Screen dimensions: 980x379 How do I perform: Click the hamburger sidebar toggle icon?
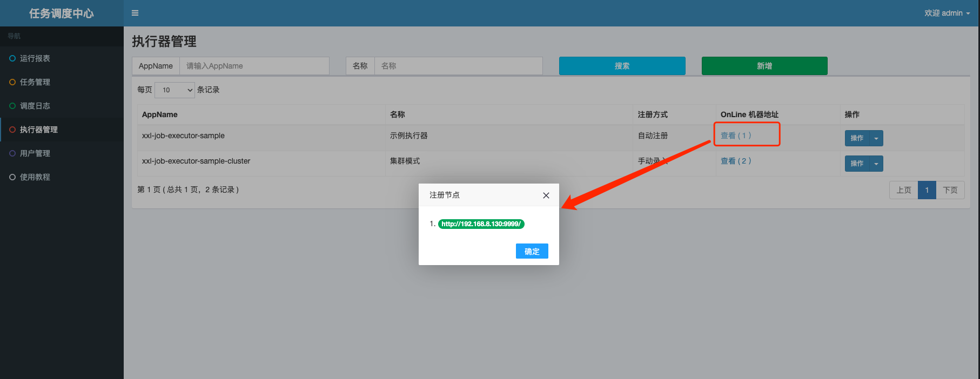(x=135, y=13)
